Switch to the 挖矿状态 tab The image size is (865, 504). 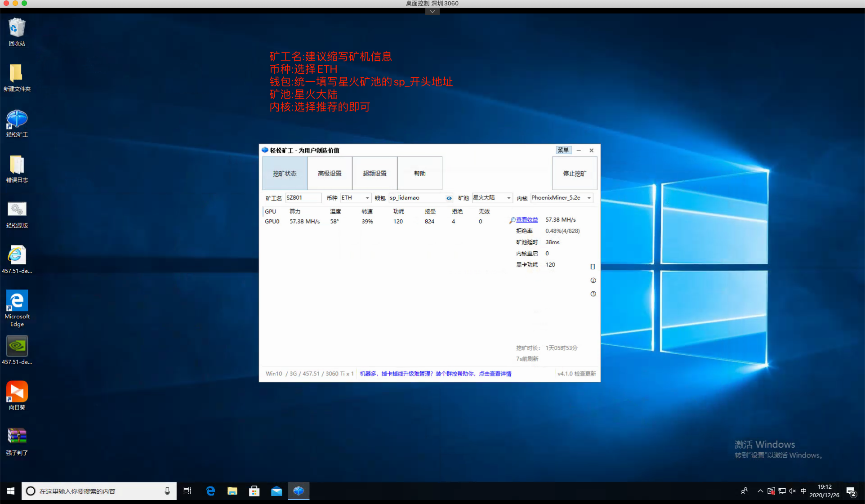pyautogui.click(x=285, y=174)
